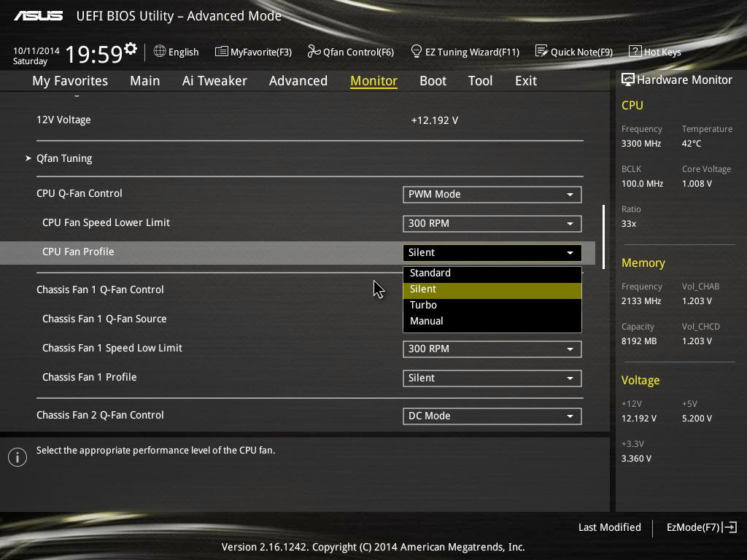Click the Last Modified button
This screenshot has height=560, width=747.
609,527
